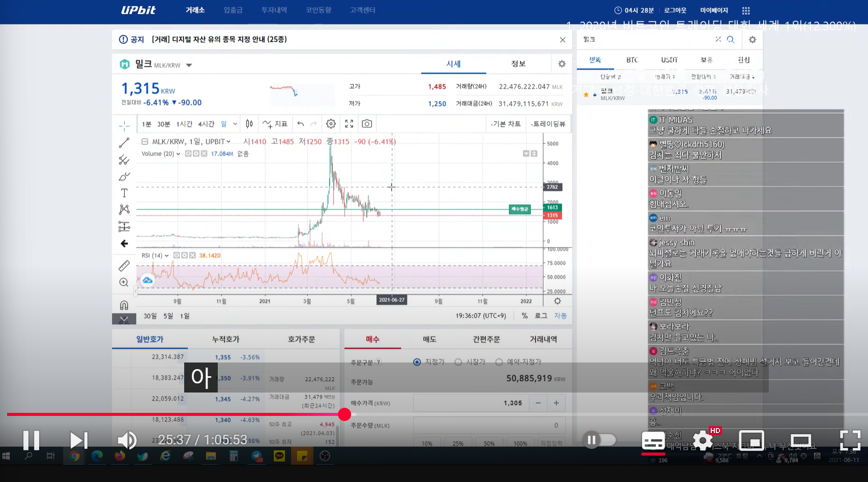Screen dimensions: 868x482
Task: Open the 밀크 price panel settings gear
Action: [x=562, y=64]
